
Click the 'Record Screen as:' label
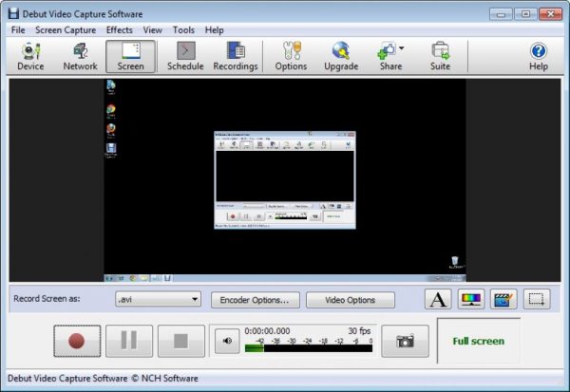[x=47, y=299]
